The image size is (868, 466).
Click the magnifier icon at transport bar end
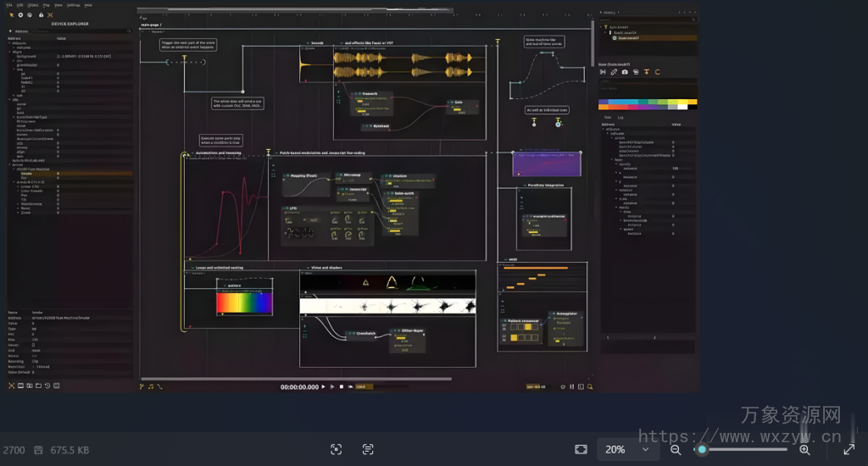click(x=590, y=387)
